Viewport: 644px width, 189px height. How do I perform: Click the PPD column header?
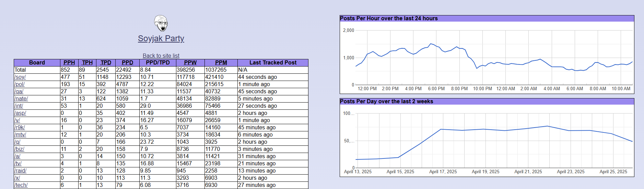click(127, 63)
